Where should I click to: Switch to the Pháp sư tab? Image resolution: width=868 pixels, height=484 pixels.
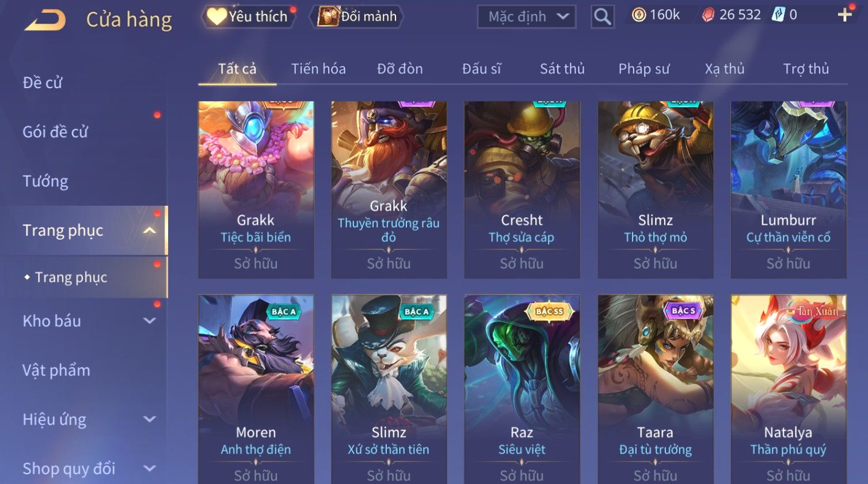point(644,69)
